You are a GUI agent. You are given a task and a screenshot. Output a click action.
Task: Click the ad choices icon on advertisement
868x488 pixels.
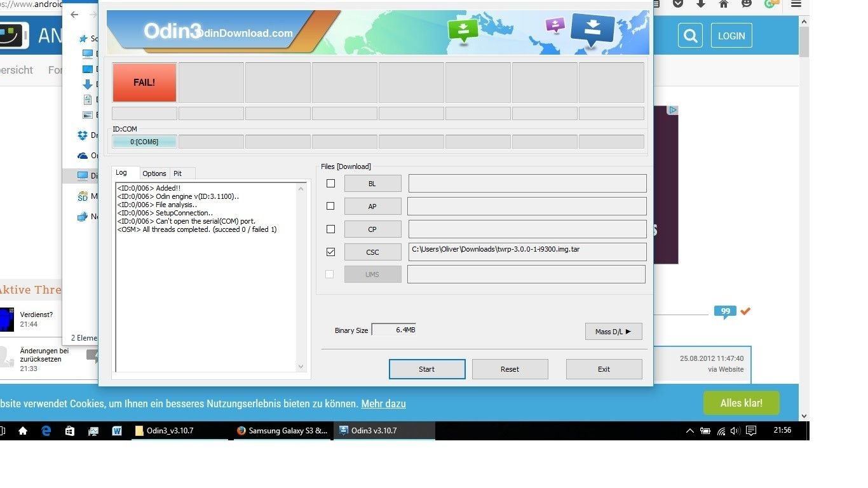(673, 110)
